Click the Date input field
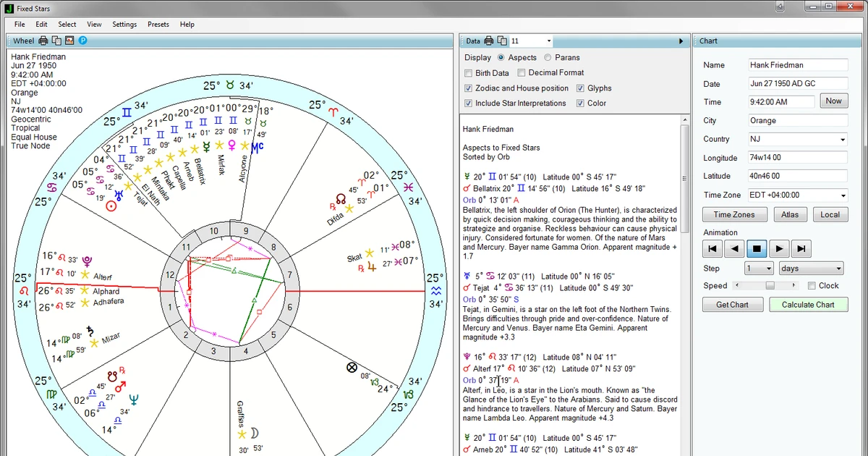This screenshot has width=868, height=456. coord(798,83)
